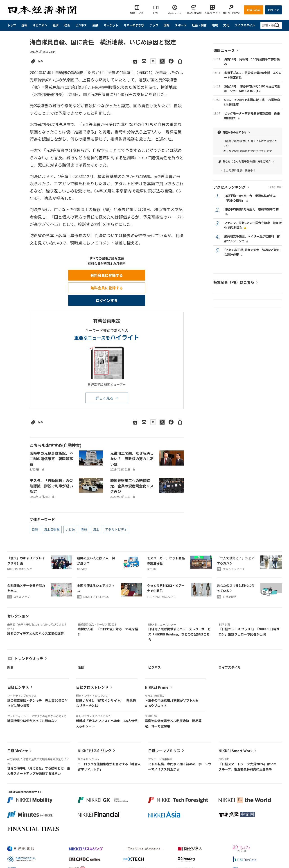Expand 速報ニュース section chevron

click(237, 50)
